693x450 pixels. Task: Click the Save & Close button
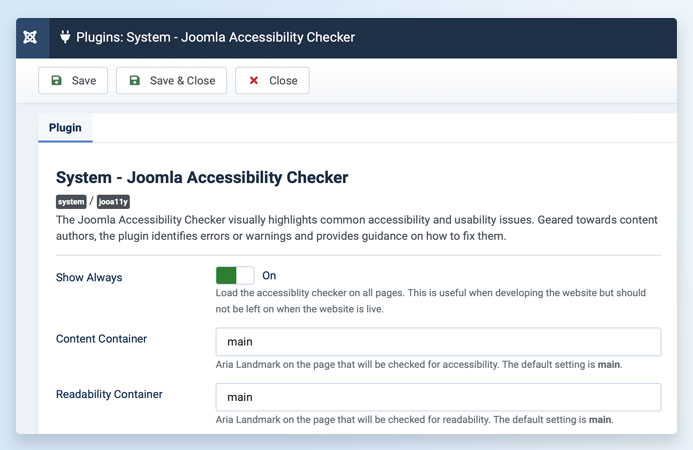coord(171,80)
